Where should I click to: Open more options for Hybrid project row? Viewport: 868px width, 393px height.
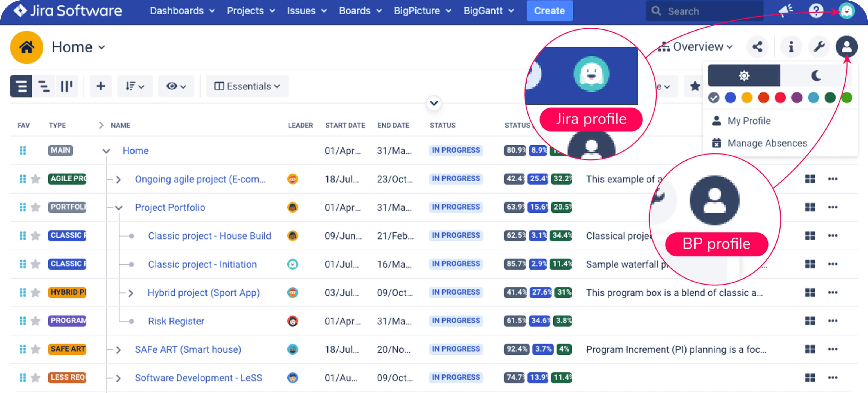point(833,292)
